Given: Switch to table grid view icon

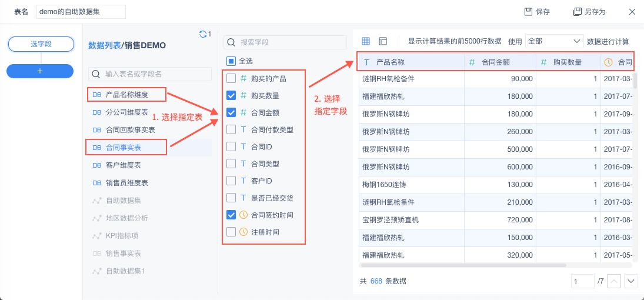Looking at the screenshot, I should pos(366,41).
